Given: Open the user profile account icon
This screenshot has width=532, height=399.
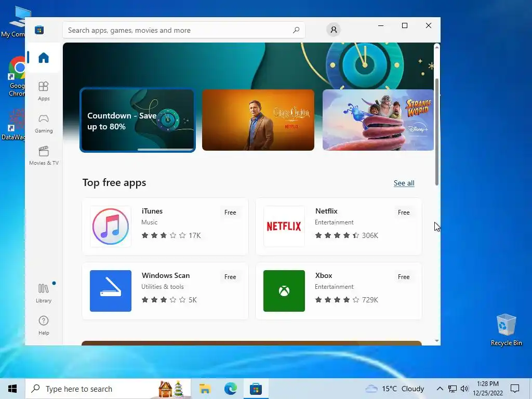Looking at the screenshot, I should point(334,30).
